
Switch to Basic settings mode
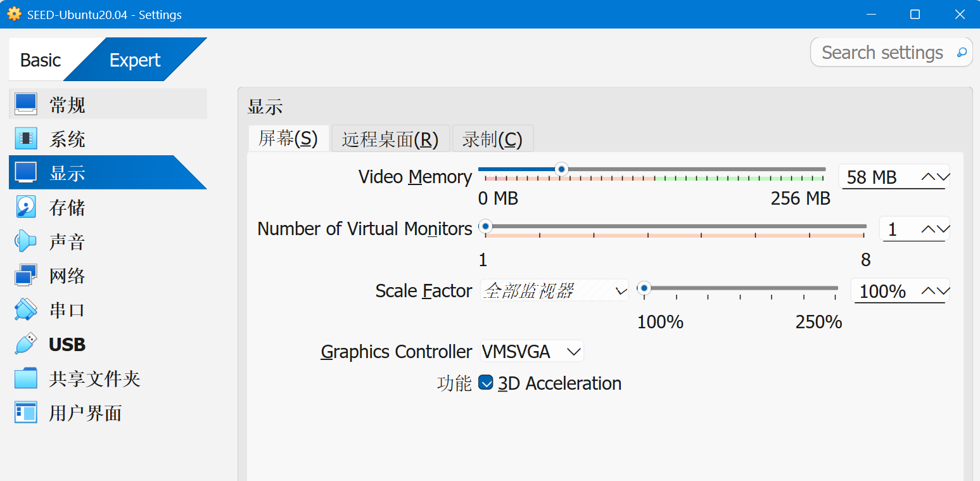pyautogui.click(x=41, y=60)
